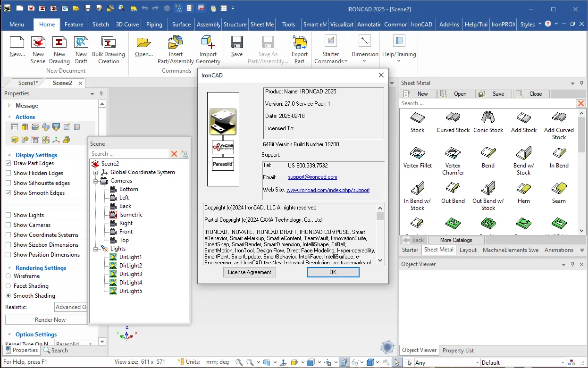Select Stock item in Sheet Metal catalog
The image size is (588, 368).
pos(418,121)
